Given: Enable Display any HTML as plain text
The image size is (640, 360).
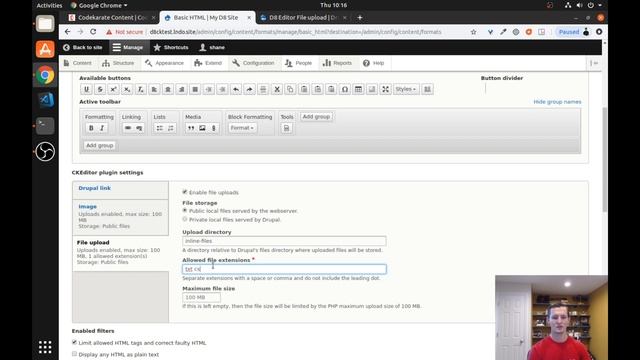Looking at the screenshot, I should click(74, 354).
